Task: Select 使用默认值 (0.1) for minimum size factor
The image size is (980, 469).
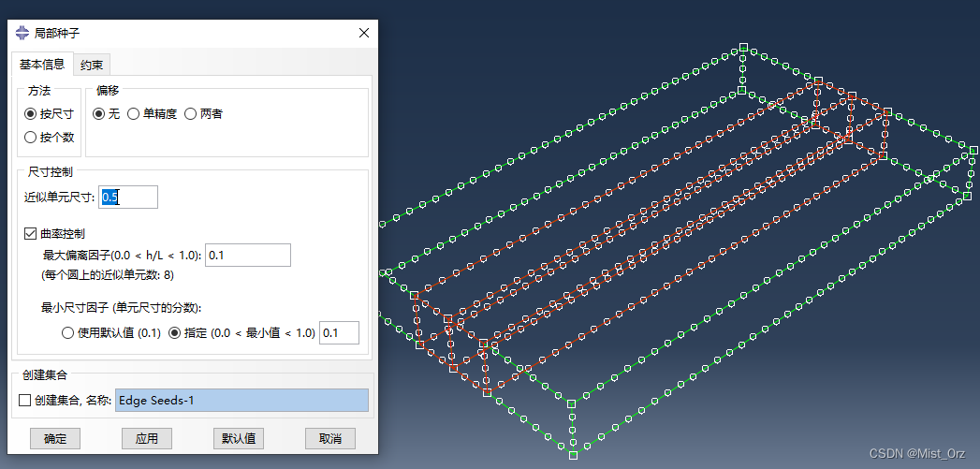Action: point(67,332)
